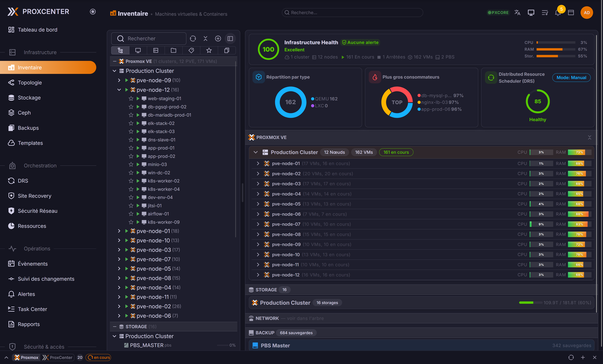Viewport: 603px width, 364px height.
Task: Select the folder view tab
Action: click(174, 50)
